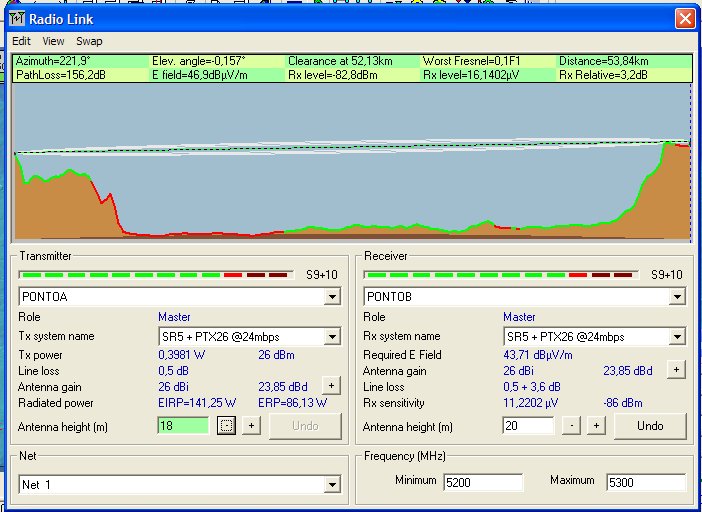Click the Rx sensitivity -86 dBm value
The width and height of the screenshot is (702, 512).
[x=623, y=403]
